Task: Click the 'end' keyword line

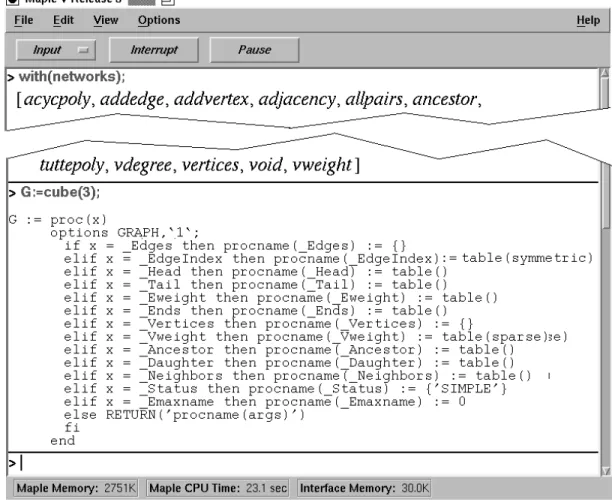Action: coord(62,441)
